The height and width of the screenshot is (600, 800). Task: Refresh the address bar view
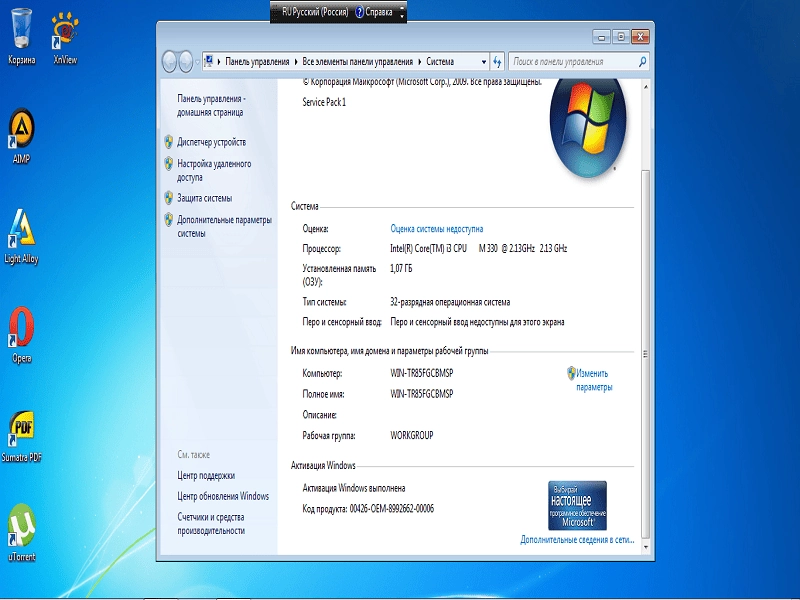click(x=497, y=62)
